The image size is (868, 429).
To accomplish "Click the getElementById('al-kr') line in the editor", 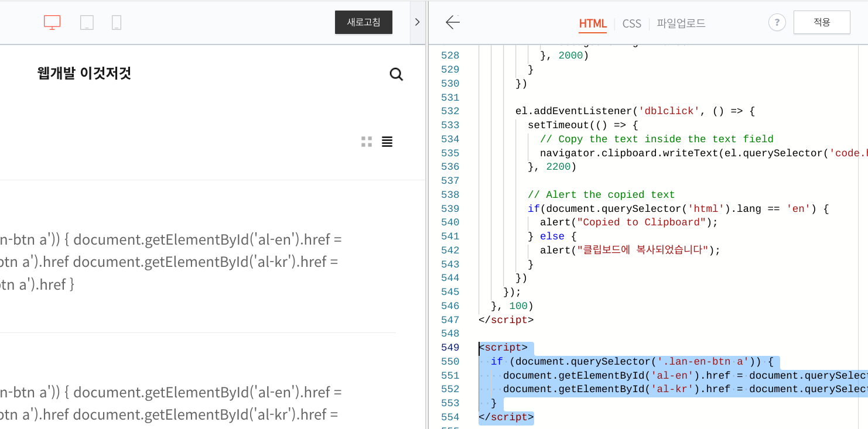I will (685, 389).
